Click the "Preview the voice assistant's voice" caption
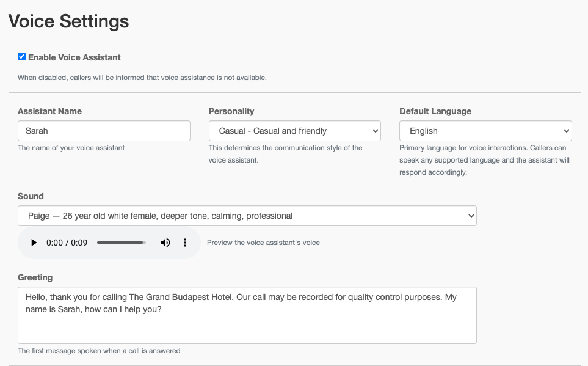 (x=263, y=243)
